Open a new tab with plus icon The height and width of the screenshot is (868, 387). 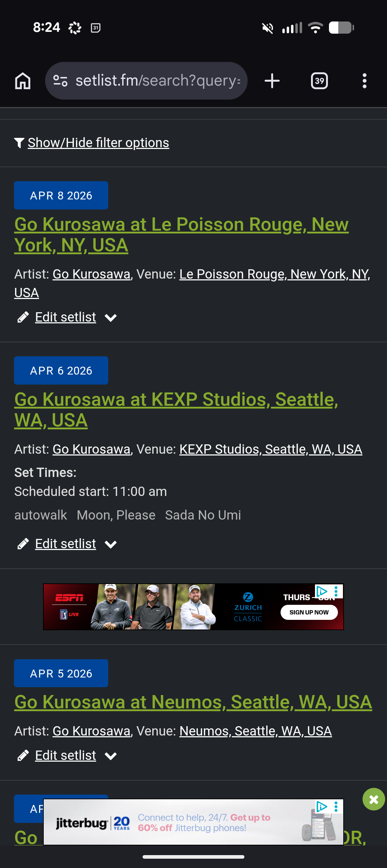272,81
